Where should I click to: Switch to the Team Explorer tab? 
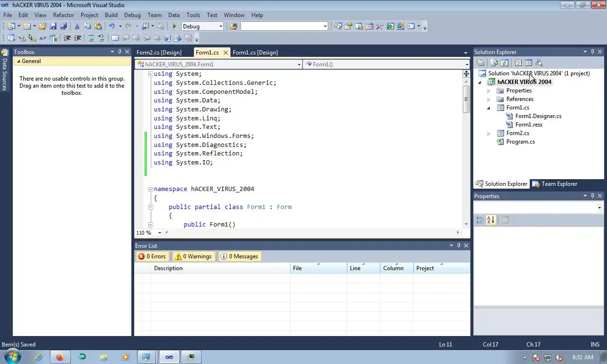pos(554,184)
